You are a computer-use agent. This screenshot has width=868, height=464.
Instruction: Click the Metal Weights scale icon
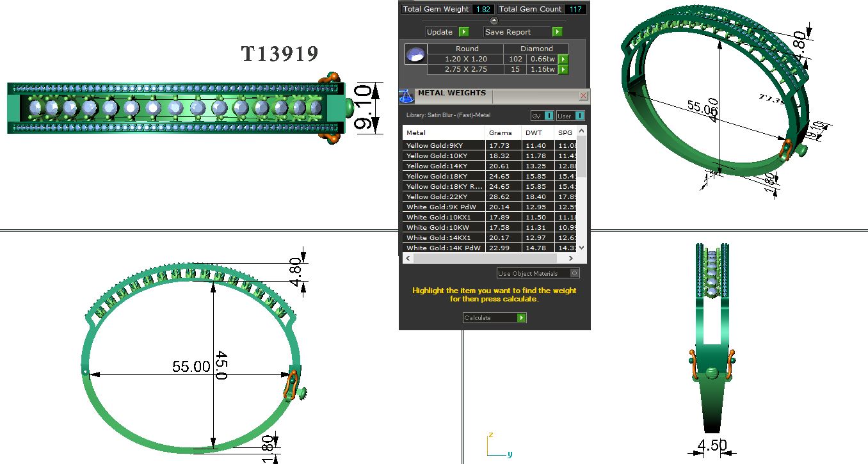(x=406, y=96)
